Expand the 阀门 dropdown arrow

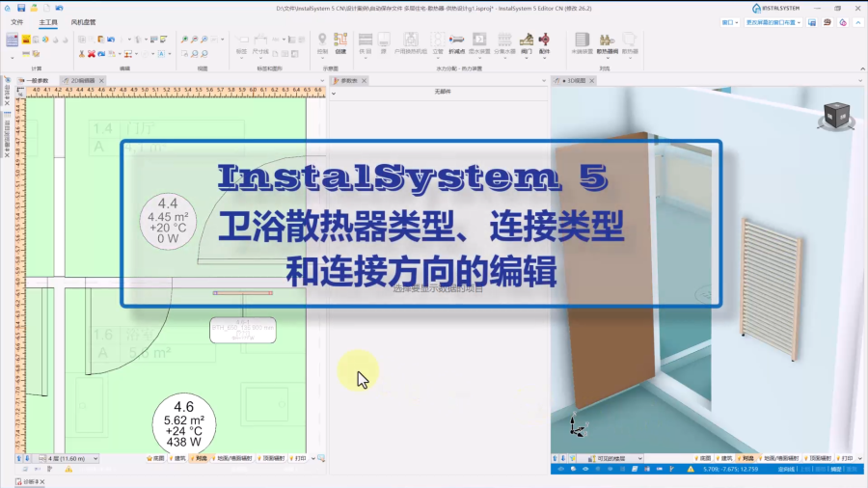[527, 58]
